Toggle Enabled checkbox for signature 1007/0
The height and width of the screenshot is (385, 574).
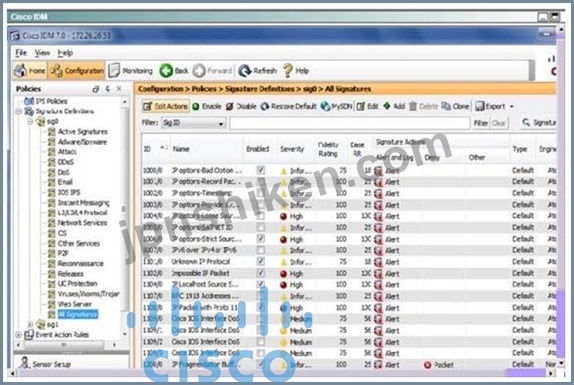coord(260,250)
